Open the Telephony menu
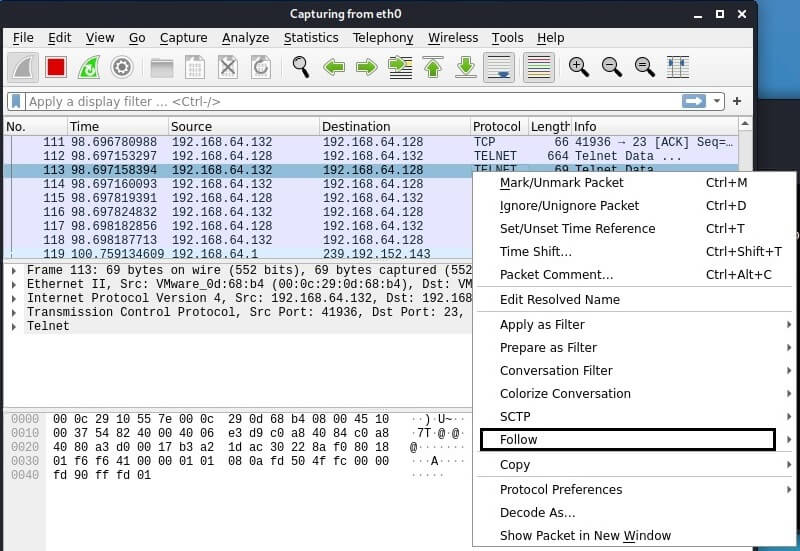 [x=383, y=38]
